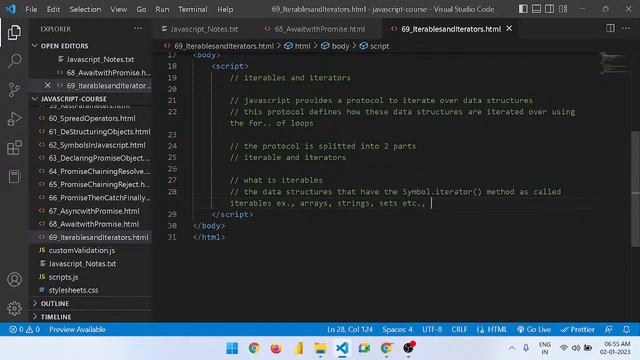Open scripts.js file
The image size is (640, 360).
(63, 277)
